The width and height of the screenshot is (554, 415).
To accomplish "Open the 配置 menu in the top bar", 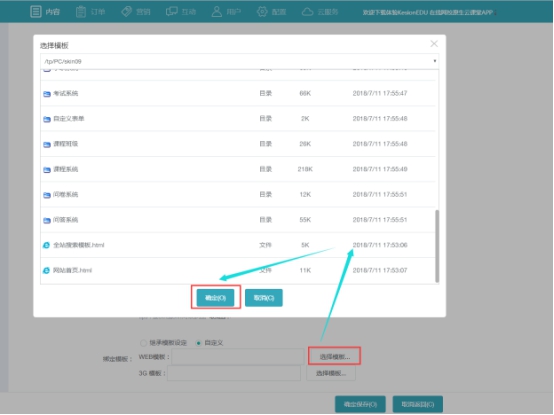I will coord(271,12).
